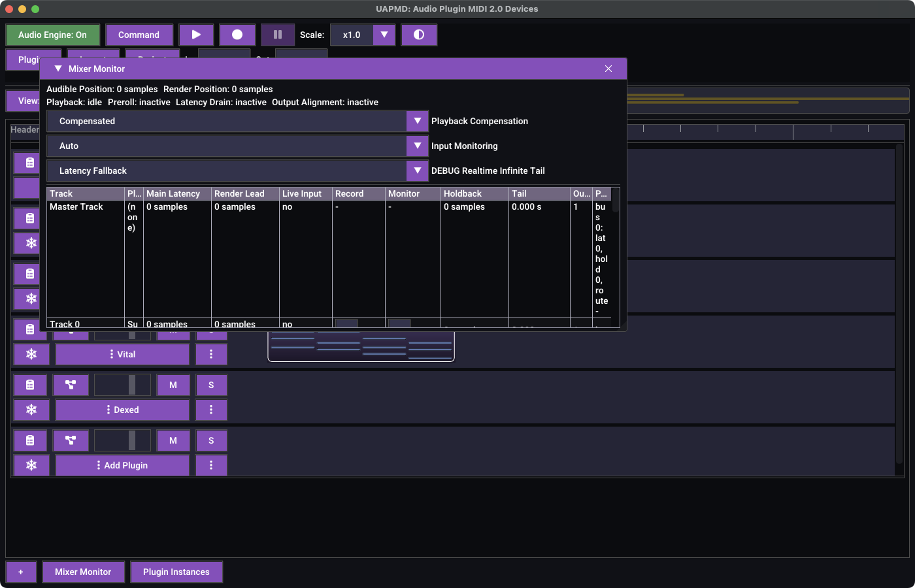Solo the Add Plugin track with S button
The height and width of the screenshot is (588, 915).
pyautogui.click(x=211, y=440)
